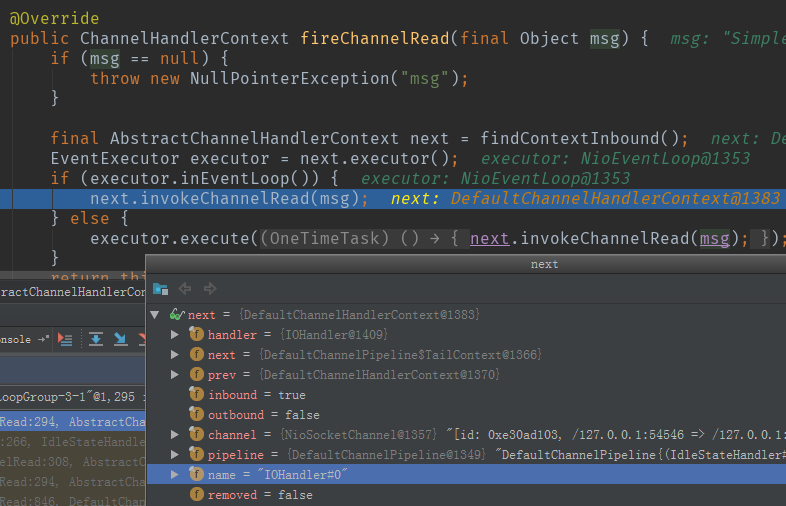Click the field icon of the removed row
This screenshot has width=786, height=506.
(x=196, y=494)
